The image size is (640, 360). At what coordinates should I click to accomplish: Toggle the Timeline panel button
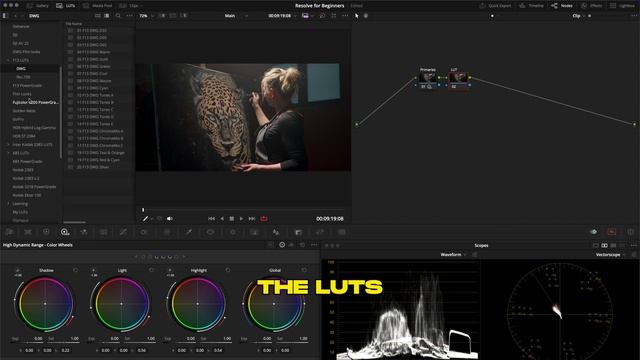[531, 6]
